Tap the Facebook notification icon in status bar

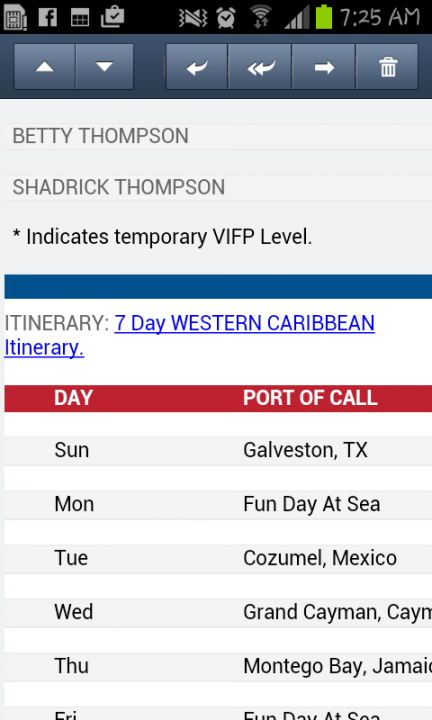(48, 17)
